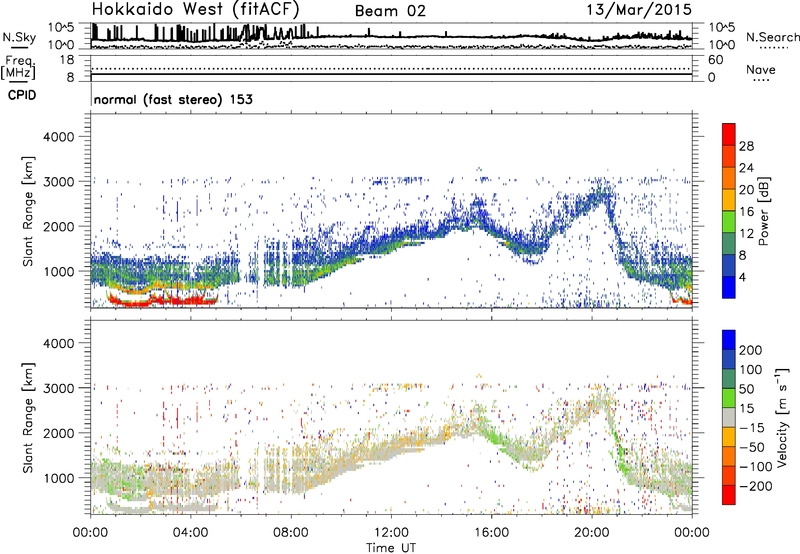Click the "100" label on Velocity color bar

click(751, 369)
